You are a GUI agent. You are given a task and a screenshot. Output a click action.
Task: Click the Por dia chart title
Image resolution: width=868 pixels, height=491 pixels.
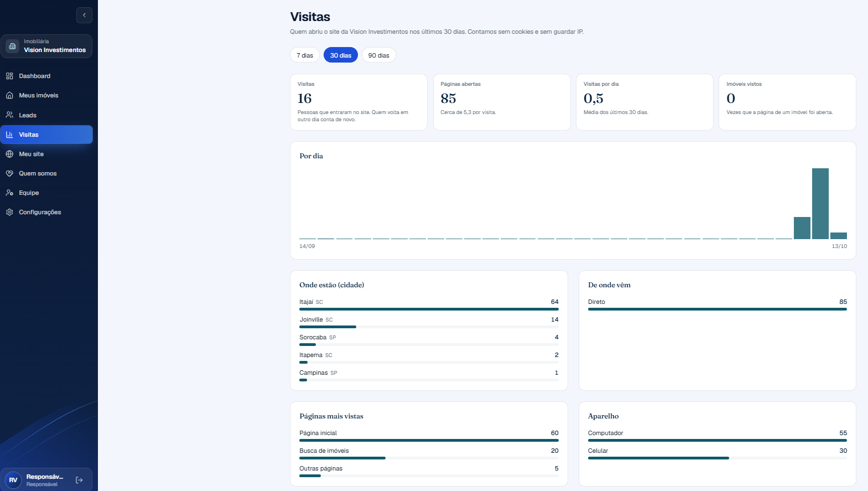(311, 156)
